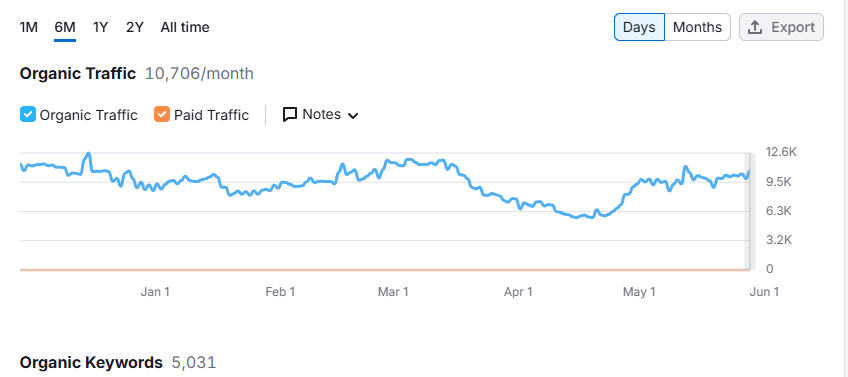The height and width of the screenshot is (377, 848).
Task: Click the Notes speech bubble icon
Action: [290, 115]
